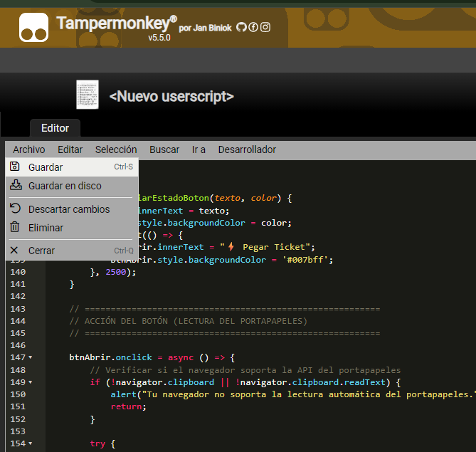The width and height of the screenshot is (476, 452).
Task: Click 'btnAbrir.onclick' in the code
Action: [x=110, y=357]
